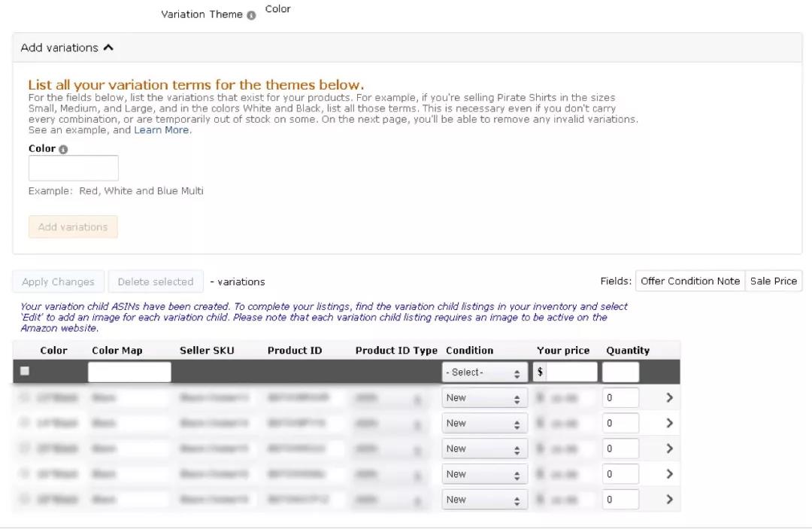This screenshot has width=812, height=529.
Task: Open Condition dropdown in third variation row
Action: coord(484,448)
